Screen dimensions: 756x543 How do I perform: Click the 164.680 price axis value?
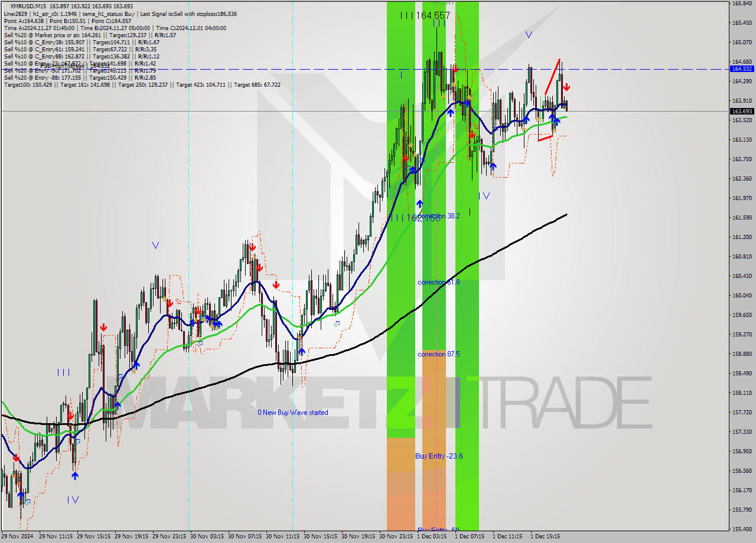[x=742, y=62]
